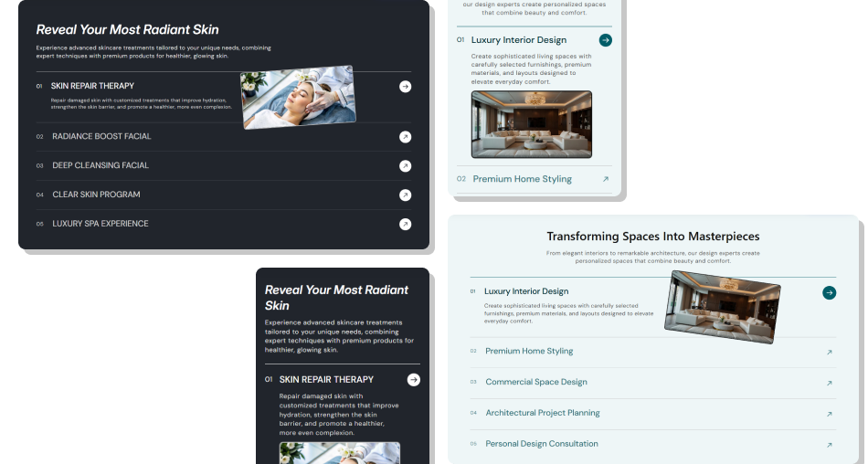Click the heading Transforming Spaces Into Masterpieces

[653, 237]
